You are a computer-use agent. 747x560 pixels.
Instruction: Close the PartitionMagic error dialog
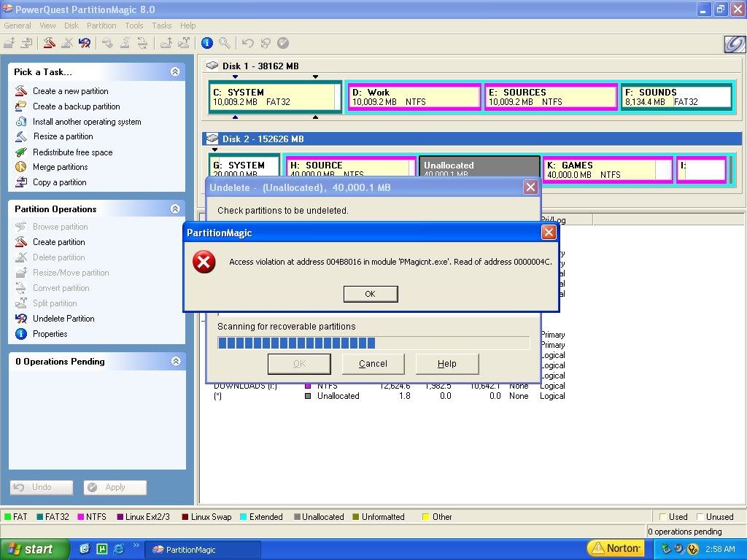tap(549, 233)
